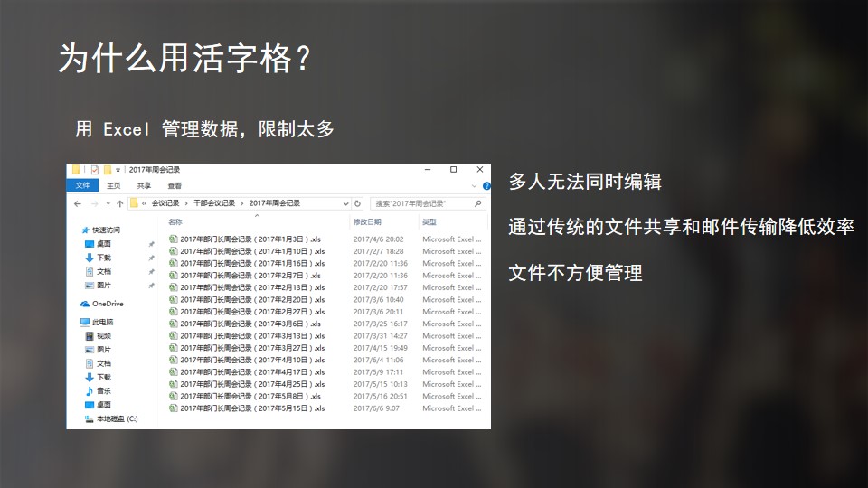Switch to the 共享 ribbon tab
Viewport: 868px width, 488px height.
pos(144,185)
